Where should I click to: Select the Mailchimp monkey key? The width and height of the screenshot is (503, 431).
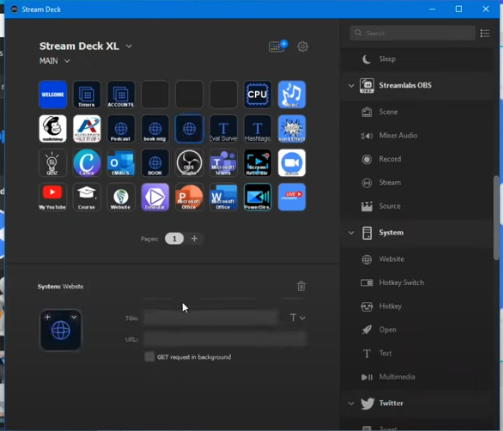point(53,129)
